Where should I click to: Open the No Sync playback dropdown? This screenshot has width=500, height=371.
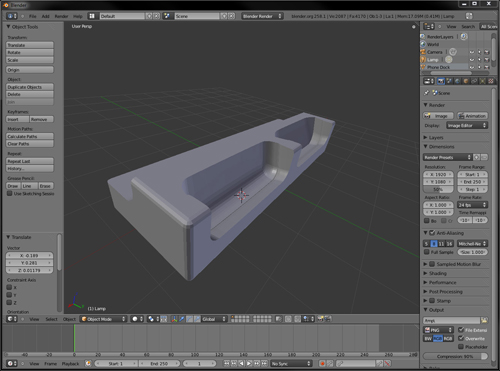pyautogui.click(x=291, y=363)
